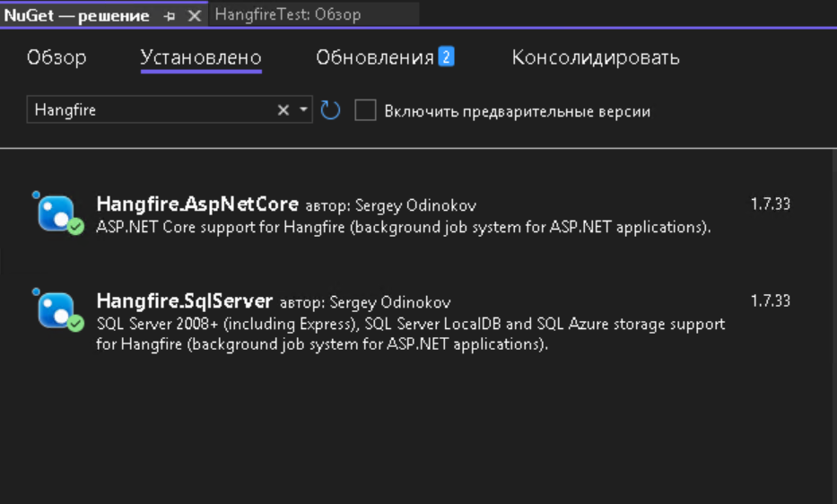The image size is (837, 504).
Task: Click the Hangfire.SqlServer version 1.7.33
Action: pos(770,301)
